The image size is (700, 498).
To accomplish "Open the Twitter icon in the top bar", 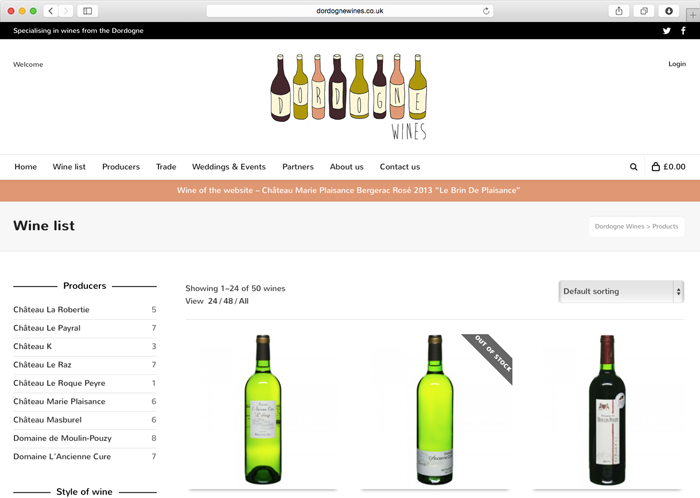I will (667, 31).
